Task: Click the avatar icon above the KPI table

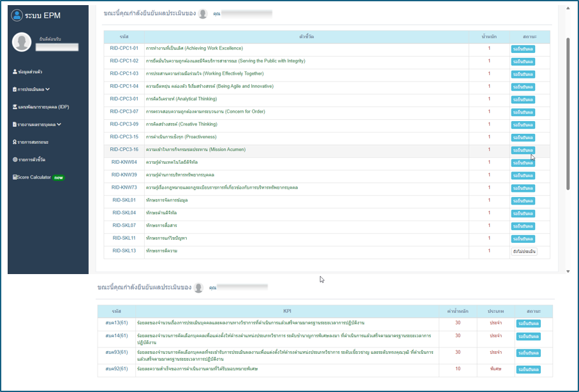Action: tap(199, 287)
